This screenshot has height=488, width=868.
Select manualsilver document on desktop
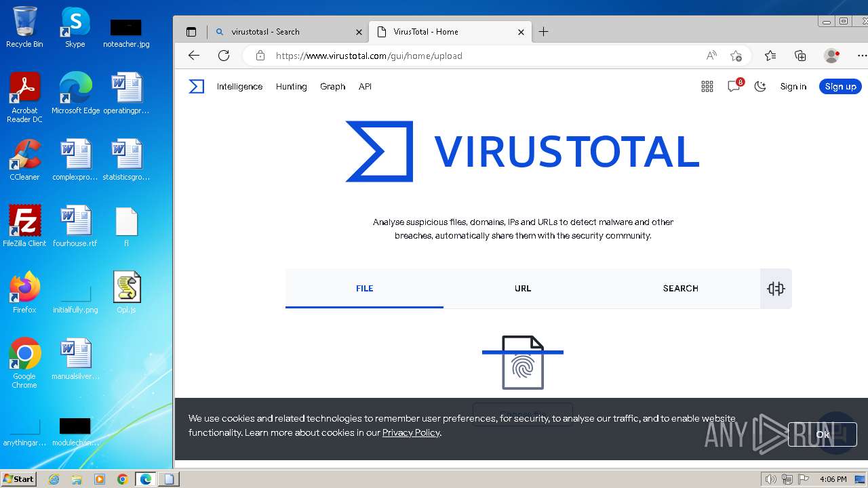75,359
